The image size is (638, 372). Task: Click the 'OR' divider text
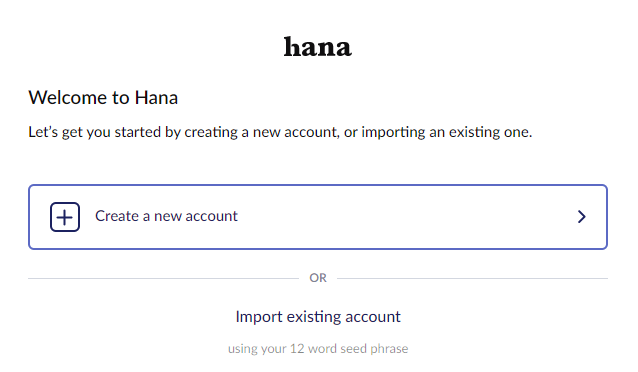(x=318, y=278)
